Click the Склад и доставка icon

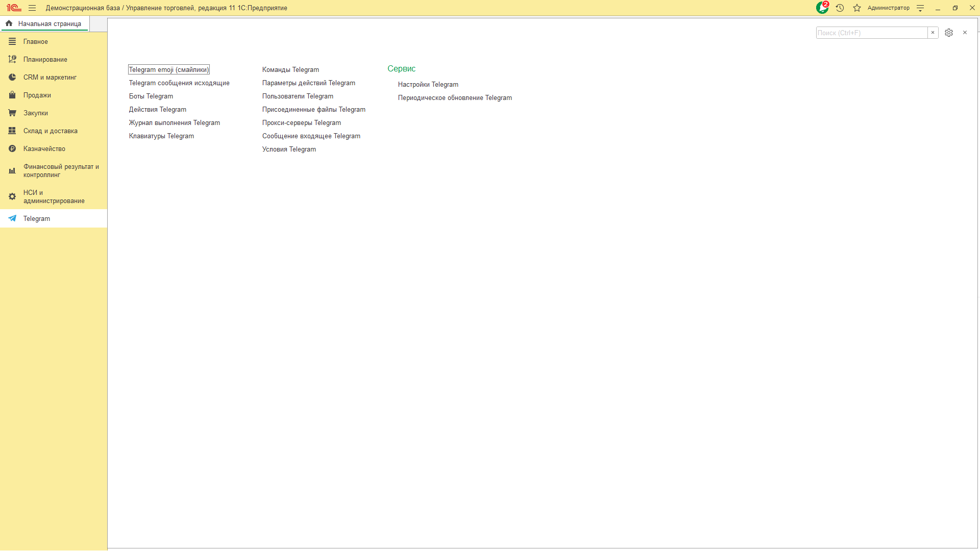point(12,131)
